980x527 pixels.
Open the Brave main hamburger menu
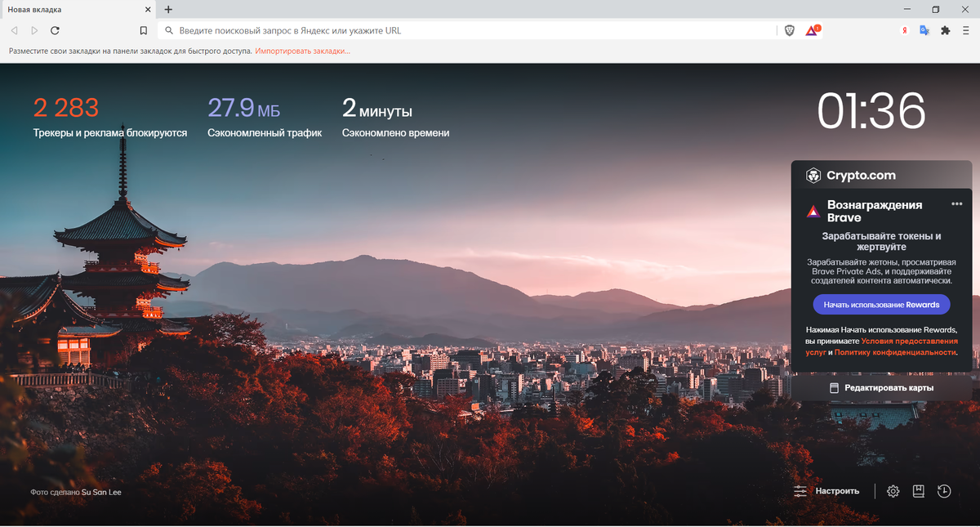coord(966,30)
